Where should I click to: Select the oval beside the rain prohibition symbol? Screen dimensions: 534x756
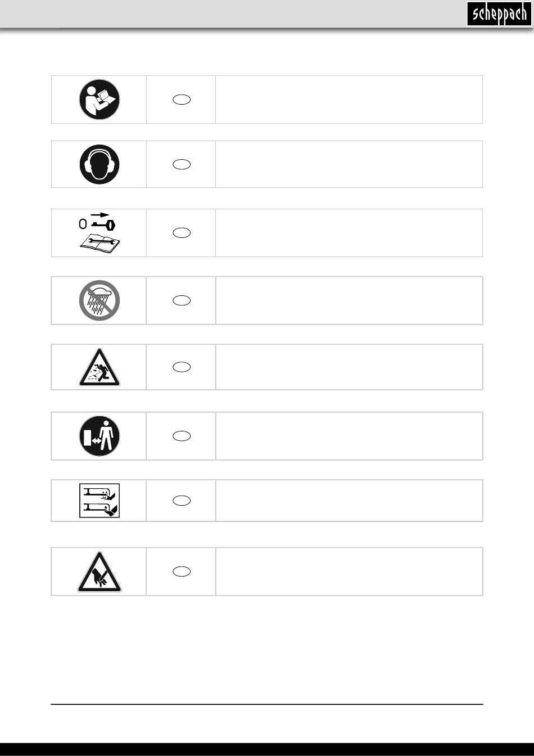coord(181,300)
